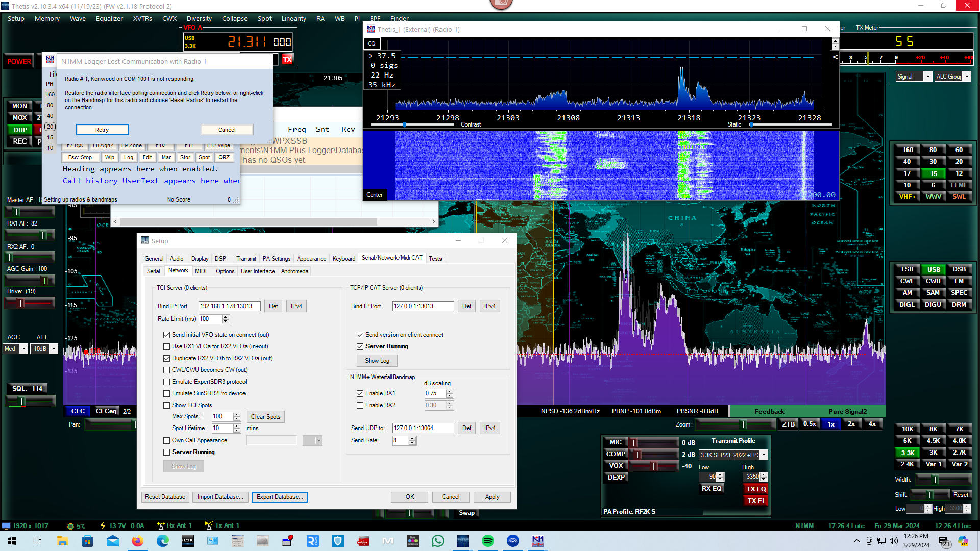Select the 20 meter band button
Viewport: 980px width, 551px height.
click(959, 162)
